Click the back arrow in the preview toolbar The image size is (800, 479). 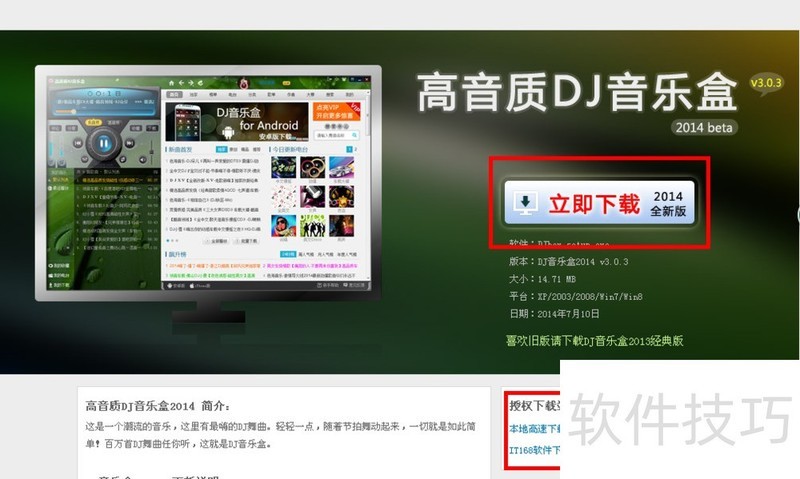click(181, 83)
